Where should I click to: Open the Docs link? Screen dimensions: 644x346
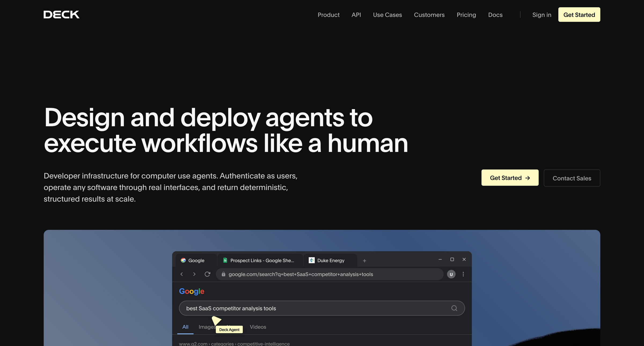tap(495, 15)
